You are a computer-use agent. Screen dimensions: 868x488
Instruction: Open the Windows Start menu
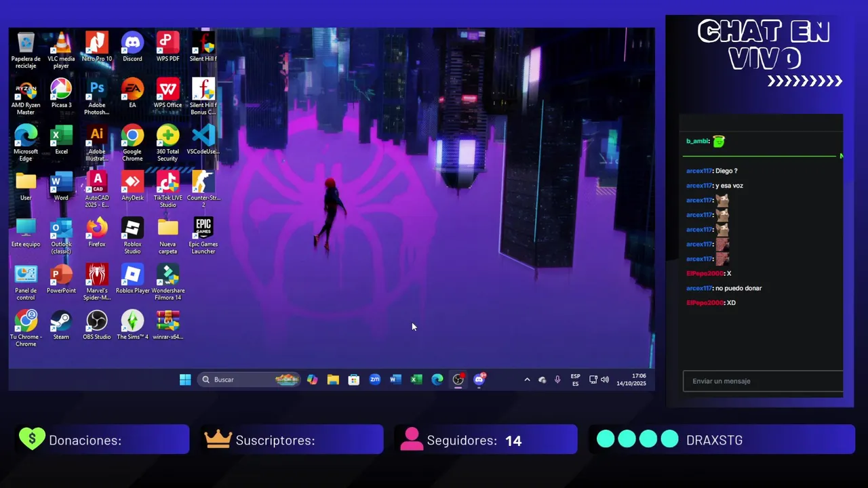[185, 380]
